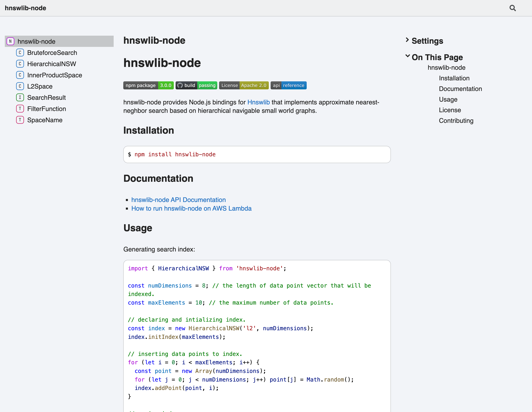Screen dimensions: 532x412
Task: Open hnswlib-node API Documentation link
Action: (178, 200)
